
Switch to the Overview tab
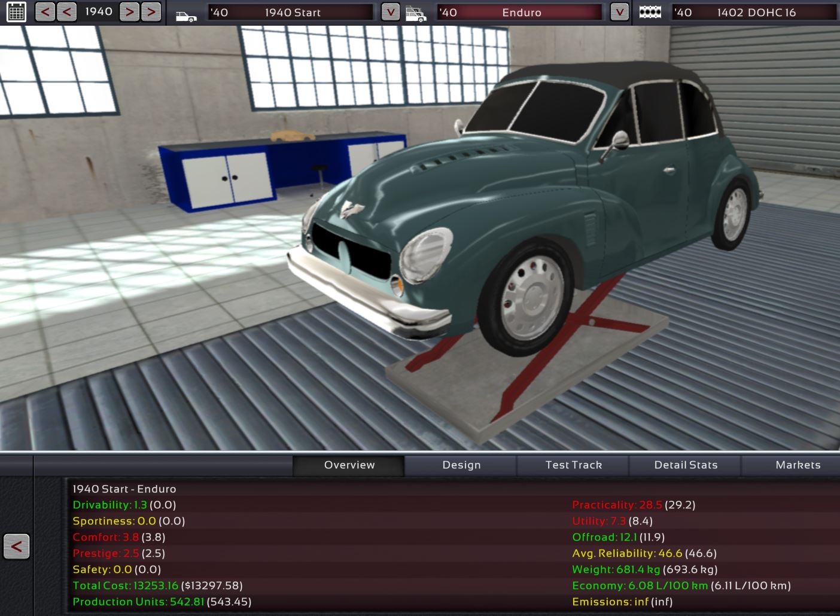(349, 465)
